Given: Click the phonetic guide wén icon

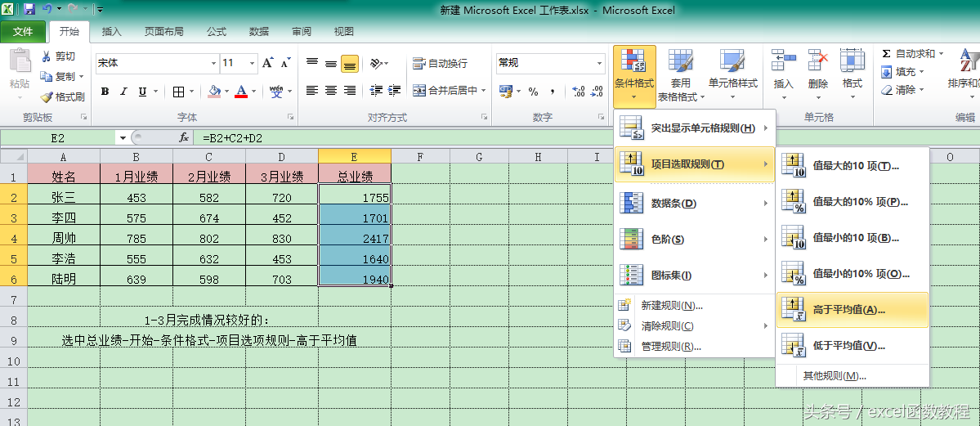Looking at the screenshot, I should click(277, 92).
